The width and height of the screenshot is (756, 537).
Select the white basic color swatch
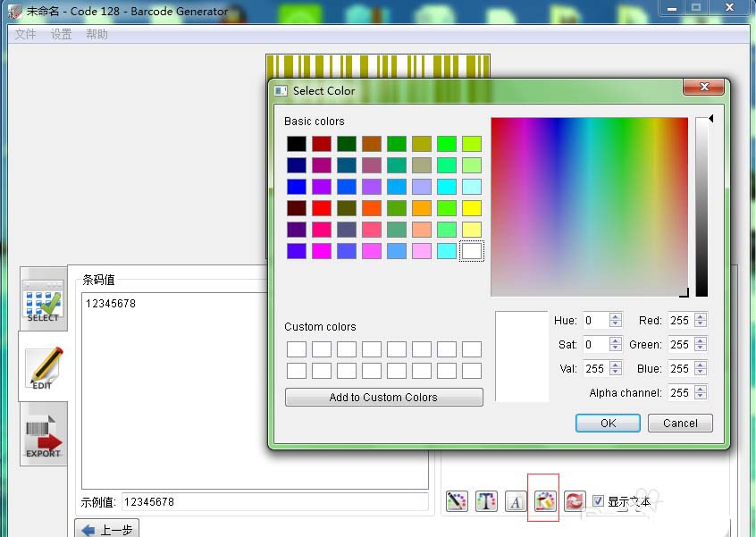[472, 251]
